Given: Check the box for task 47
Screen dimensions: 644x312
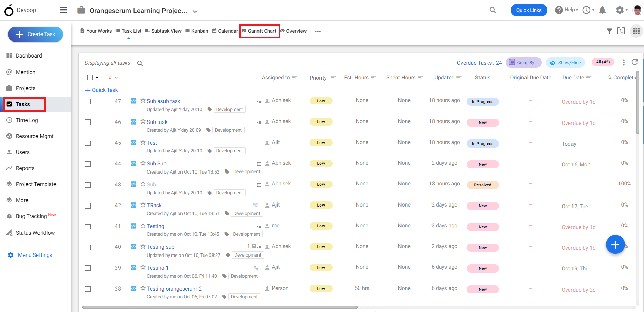Looking at the screenshot, I should pos(88,101).
